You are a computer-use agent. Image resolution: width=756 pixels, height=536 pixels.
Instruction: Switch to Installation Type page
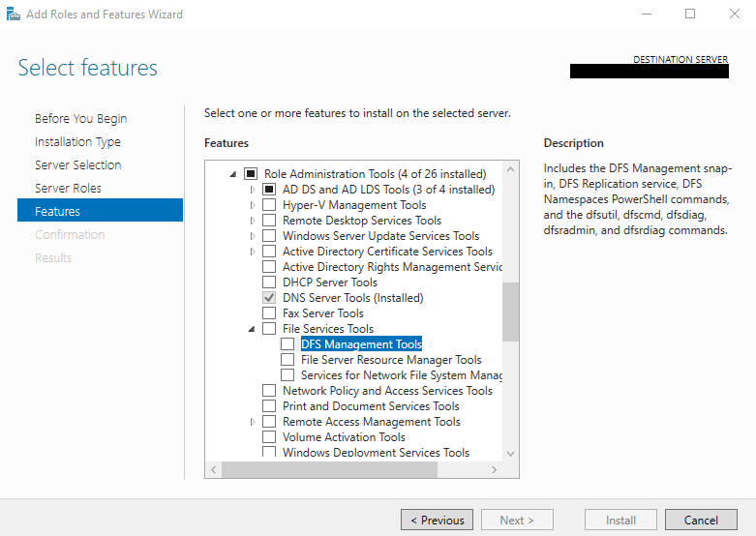[77, 142]
